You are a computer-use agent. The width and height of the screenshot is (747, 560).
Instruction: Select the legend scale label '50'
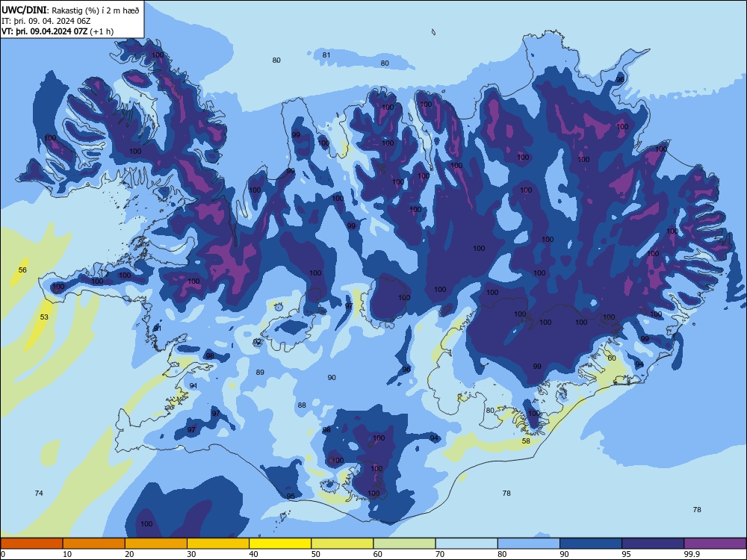click(x=316, y=554)
